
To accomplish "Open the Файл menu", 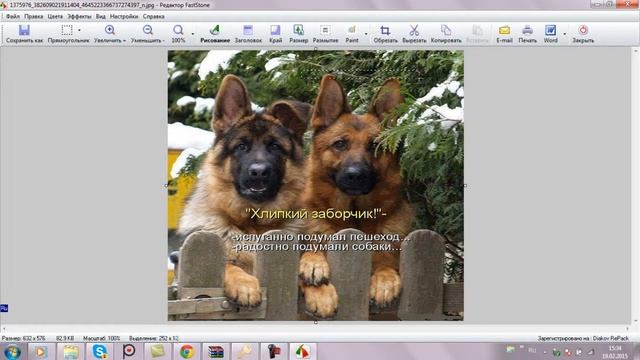I will pyautogui.click(x=13, y=17).
